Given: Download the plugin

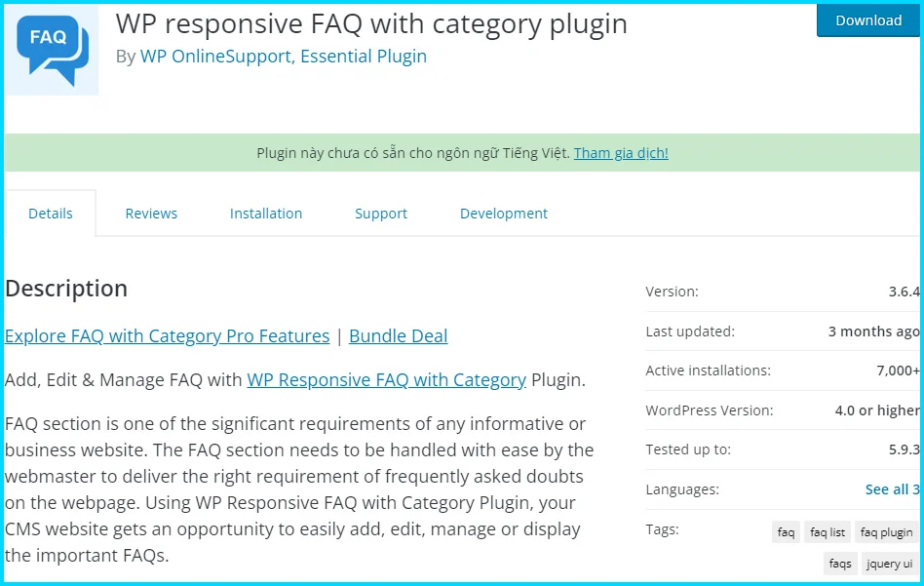Looking at the screenshot, I should click(866, 20).
